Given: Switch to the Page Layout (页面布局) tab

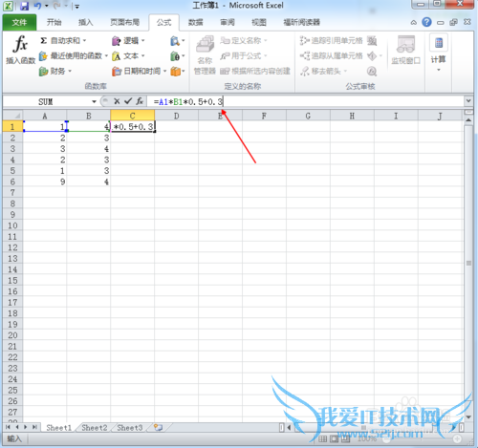Looking at the screenshot, I should tap(125, 22).
